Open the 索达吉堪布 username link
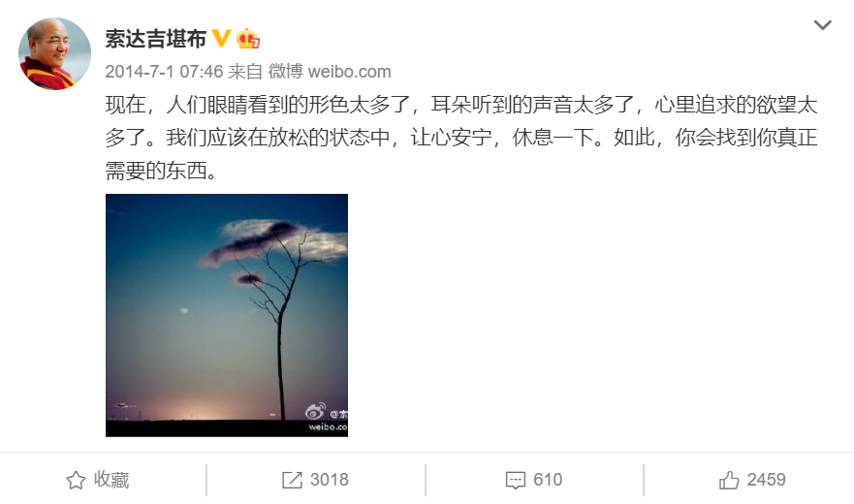Screen dimensions: 854x504 tap(155, 39)
